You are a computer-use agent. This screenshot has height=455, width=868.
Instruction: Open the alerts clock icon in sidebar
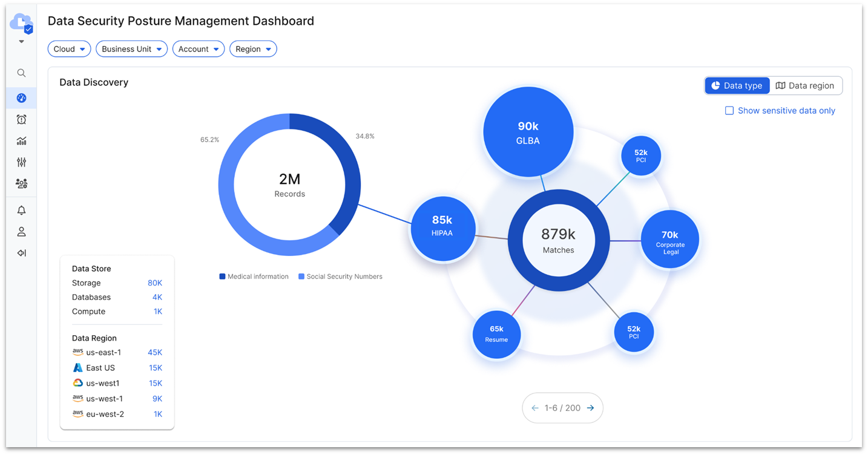[21, 120]
